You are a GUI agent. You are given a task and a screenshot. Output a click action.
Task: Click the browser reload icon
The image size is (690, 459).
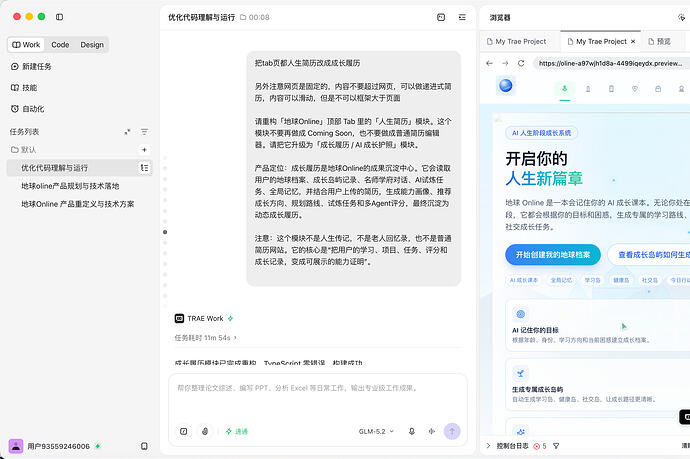click(x=521, y=63)
